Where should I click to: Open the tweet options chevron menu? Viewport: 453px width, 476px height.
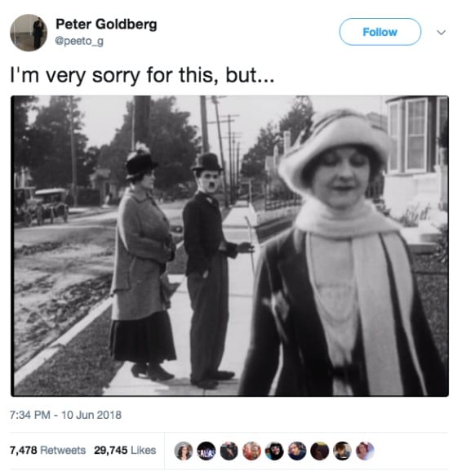[442, 32]
